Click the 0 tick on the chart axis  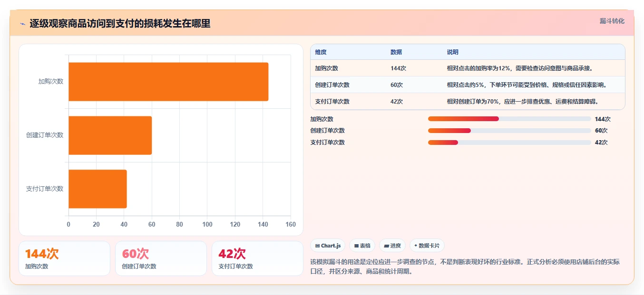click(68, 224)
